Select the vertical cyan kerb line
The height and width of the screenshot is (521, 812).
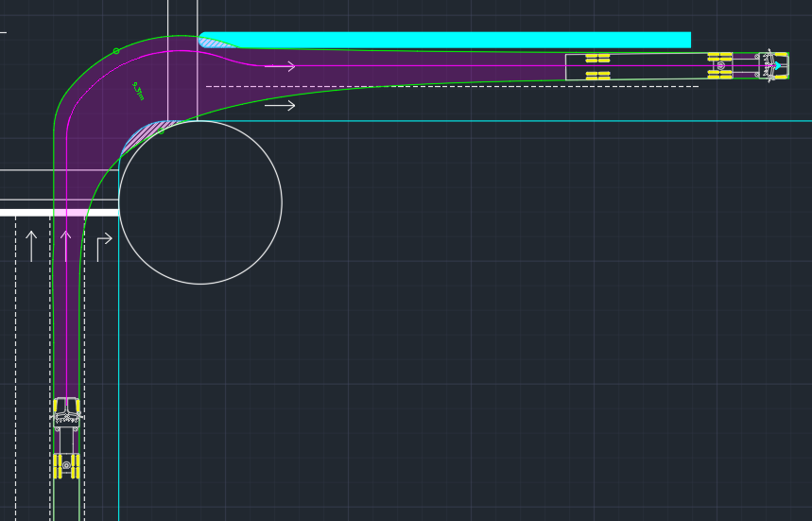[x=119, y=378]
